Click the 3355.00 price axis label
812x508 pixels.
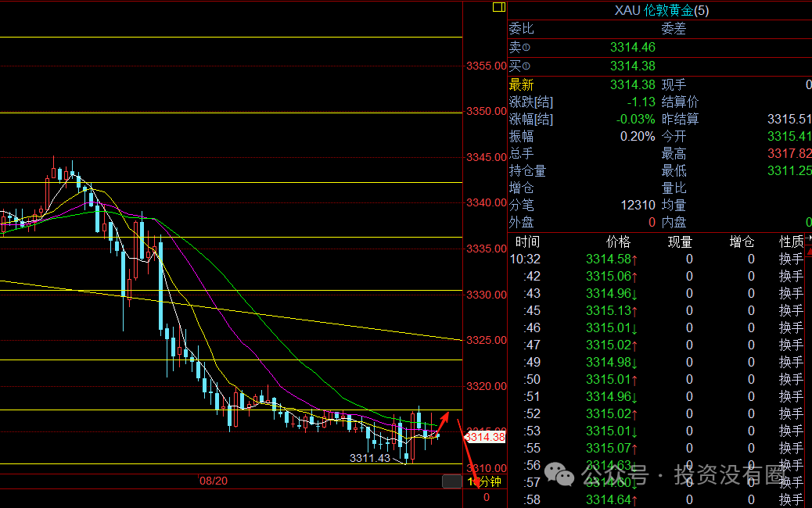point(487,66)
